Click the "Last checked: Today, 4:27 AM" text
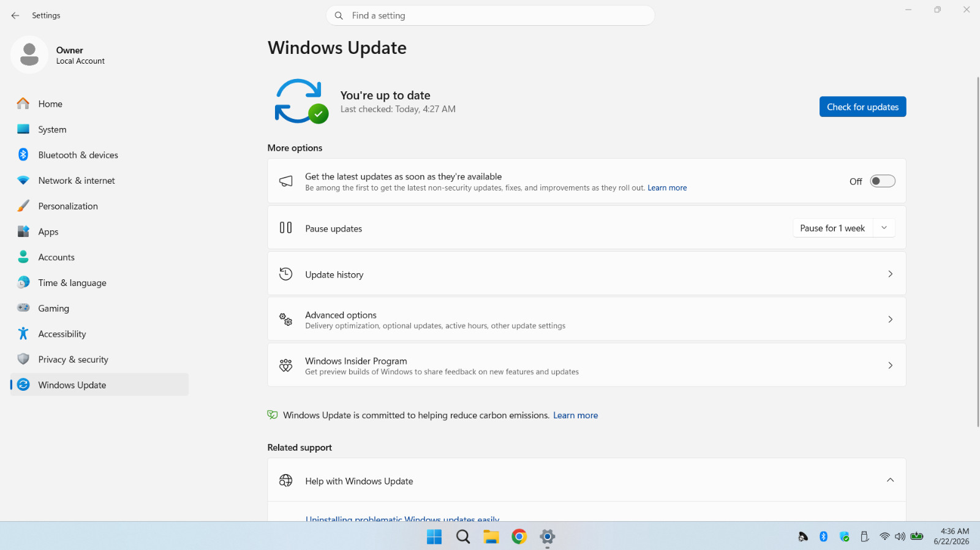This screenshot has width=980, height=550. tap(398, 109)
